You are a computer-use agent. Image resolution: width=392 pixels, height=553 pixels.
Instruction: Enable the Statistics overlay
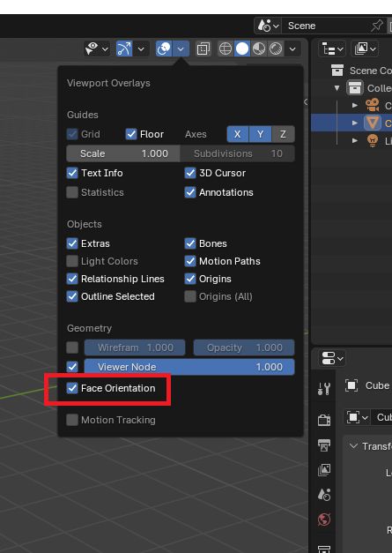(x=72, y=192)
